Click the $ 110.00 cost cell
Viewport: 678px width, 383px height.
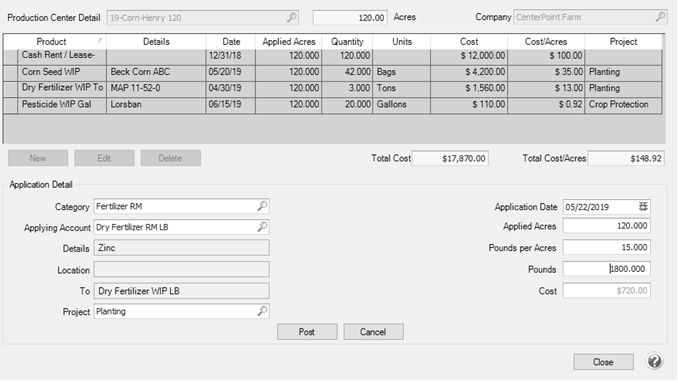(469, 105)
